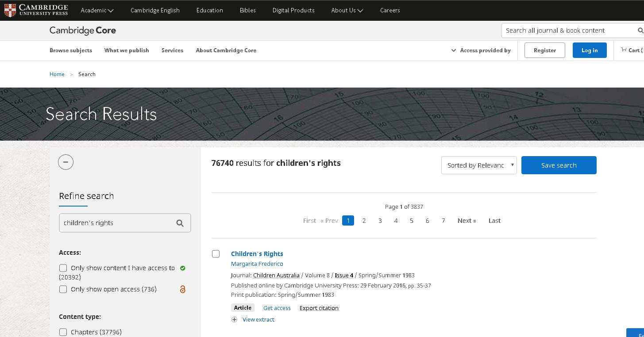644x337 pixels.
Task: Open author Margarita Frederico link
Action: 257,264
